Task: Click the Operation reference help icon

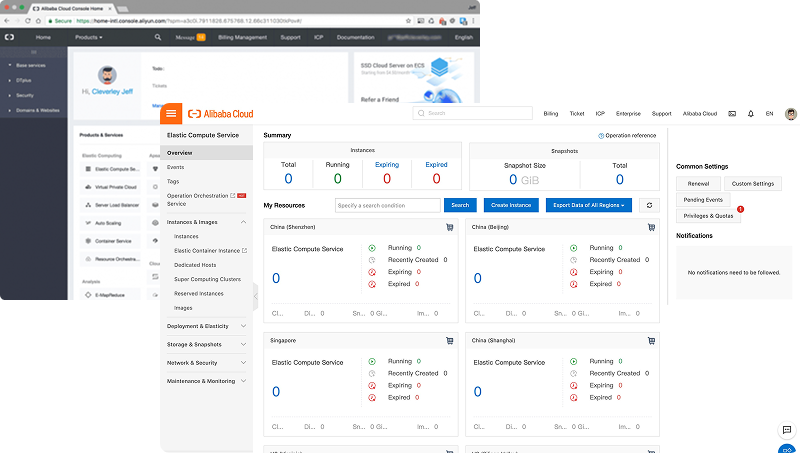Action: (601, 136)
